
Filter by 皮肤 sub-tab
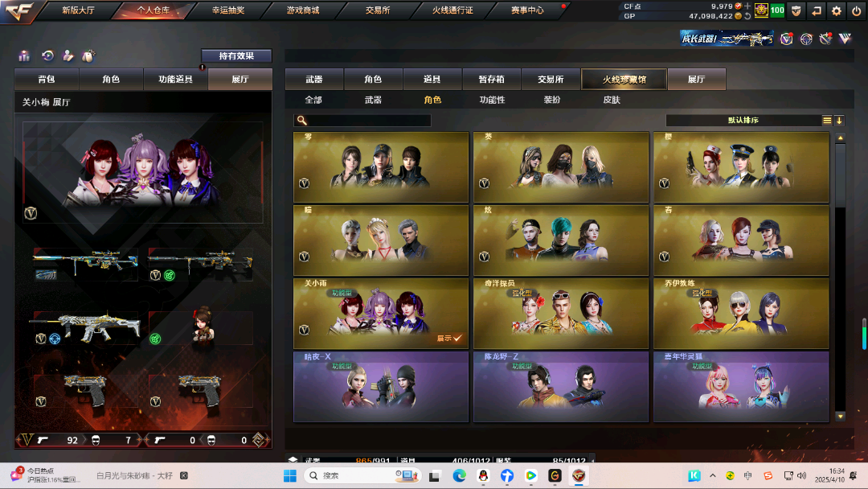611,100
